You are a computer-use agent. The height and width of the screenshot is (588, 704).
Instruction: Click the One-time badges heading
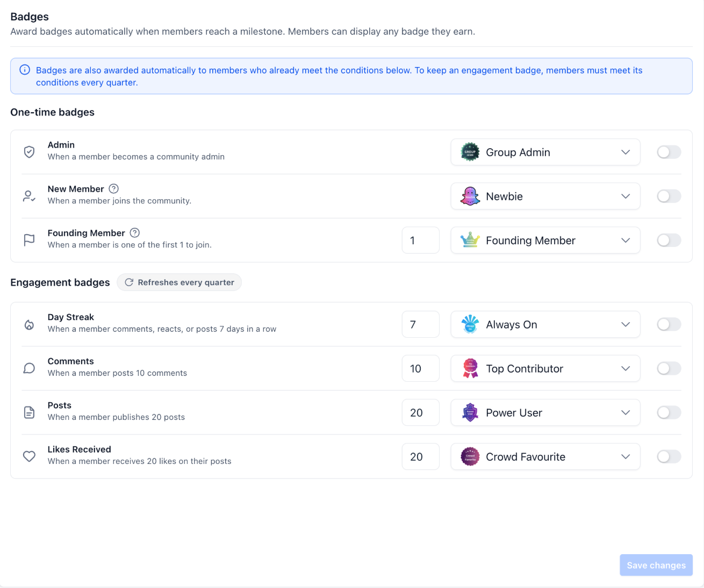53,112
